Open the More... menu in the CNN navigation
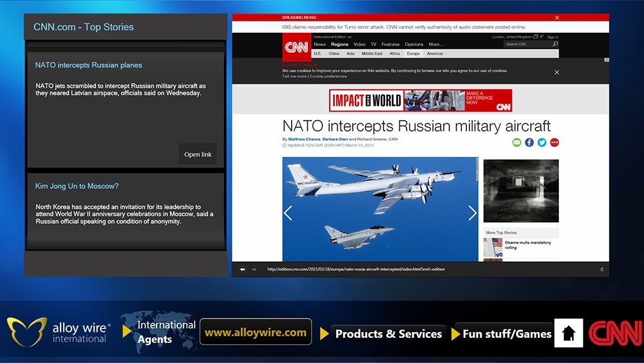This screenshot has width=644, height=363. (x=436, y=44)
